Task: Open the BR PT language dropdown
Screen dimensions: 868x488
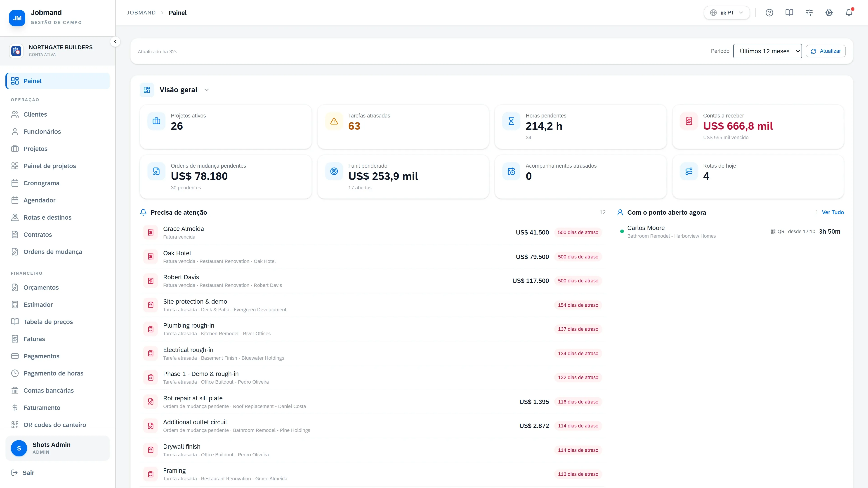Action: pyautogui.click(x=726, y=13)
